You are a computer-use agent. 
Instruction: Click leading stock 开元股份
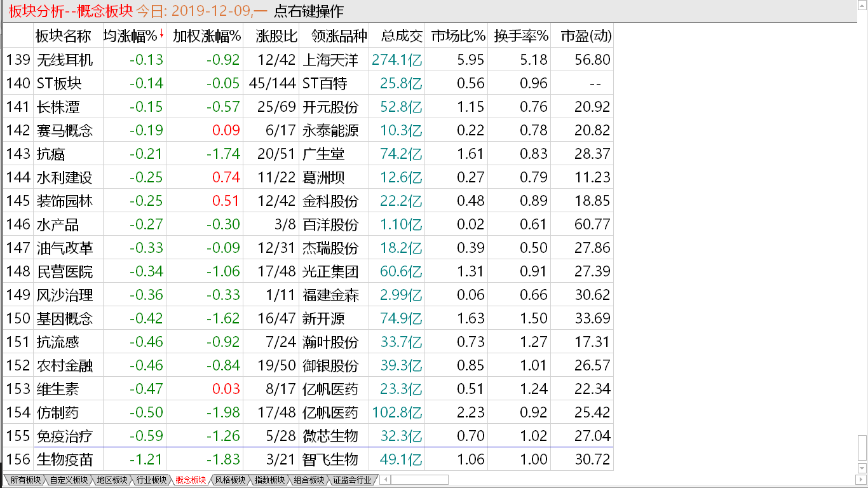[x=330, y=107]
